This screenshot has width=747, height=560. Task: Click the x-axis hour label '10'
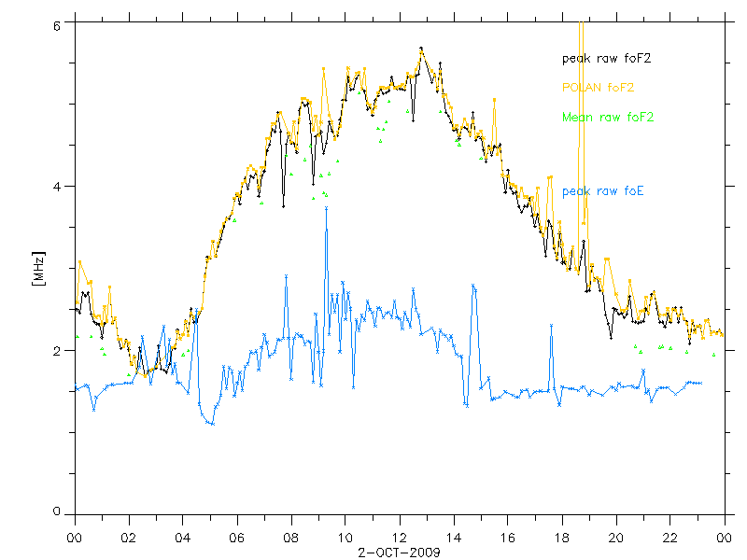[345, 539]
